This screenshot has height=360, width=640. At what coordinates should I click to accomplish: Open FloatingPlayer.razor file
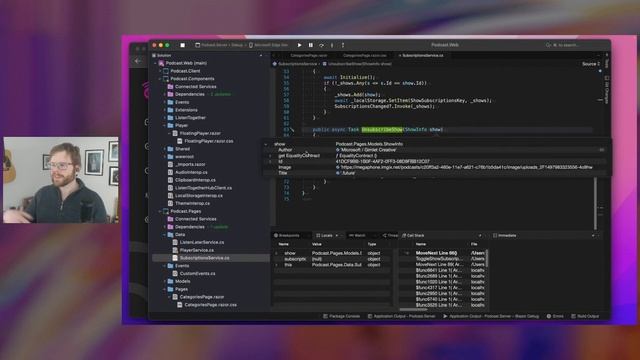click(200, 133)
